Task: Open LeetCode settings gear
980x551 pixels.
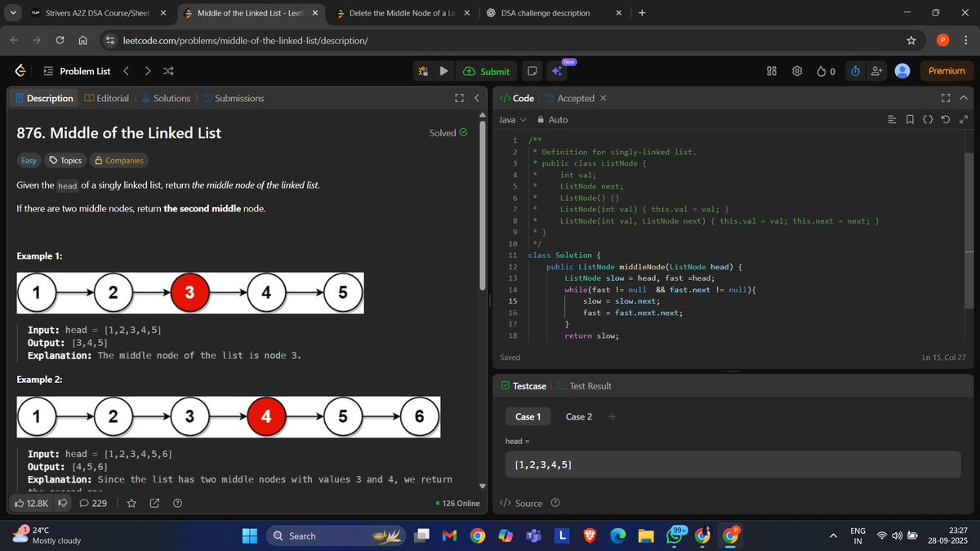Action: click(797, 71)
